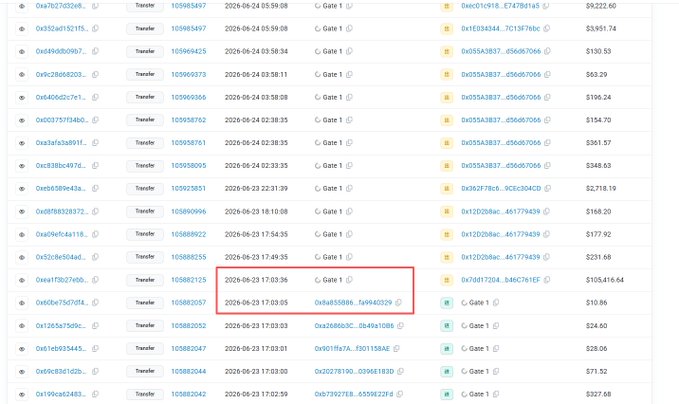Open block 105969425
The width and height of the screenshot is (679, 404).
click(x=188, y=51)
